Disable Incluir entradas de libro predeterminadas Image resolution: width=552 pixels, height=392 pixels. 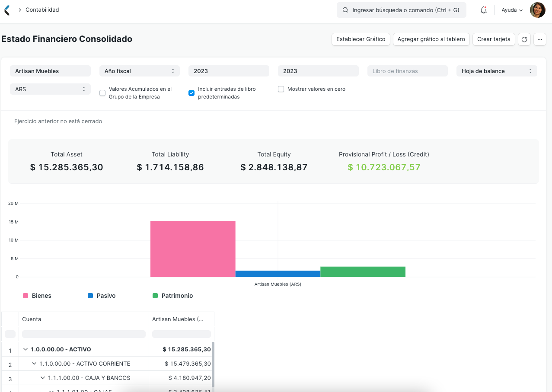coord(191,92)
